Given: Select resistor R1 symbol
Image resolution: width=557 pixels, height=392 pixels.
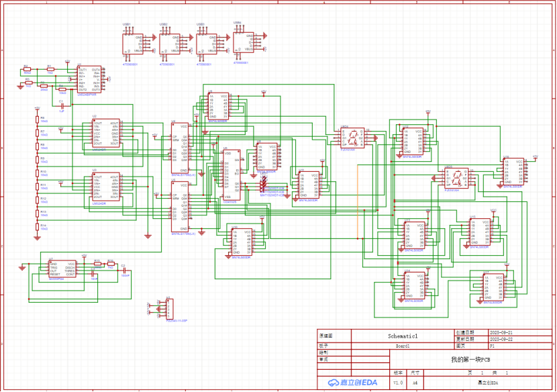Looking at the screenshot, I should click(50, 69).
